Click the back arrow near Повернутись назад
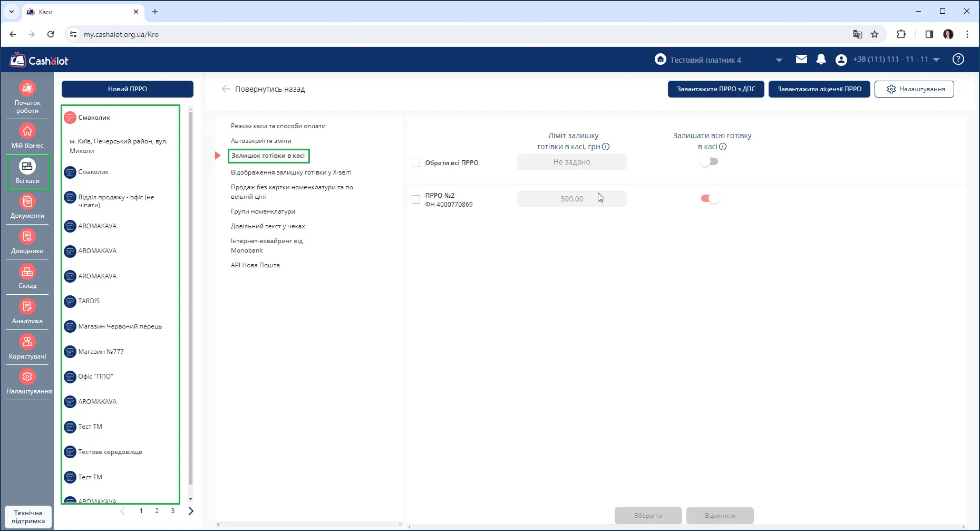Screen dimensions: 980x531 [x=226, y=89]
